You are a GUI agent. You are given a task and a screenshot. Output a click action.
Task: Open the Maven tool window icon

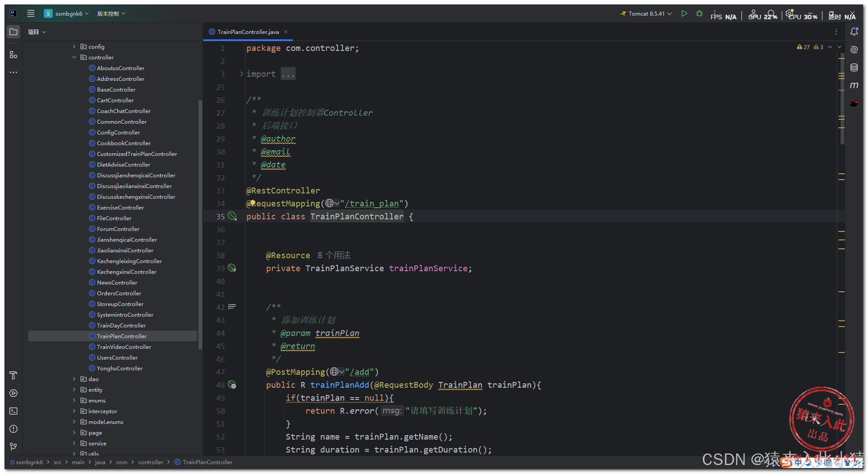(x=854, y=85)
